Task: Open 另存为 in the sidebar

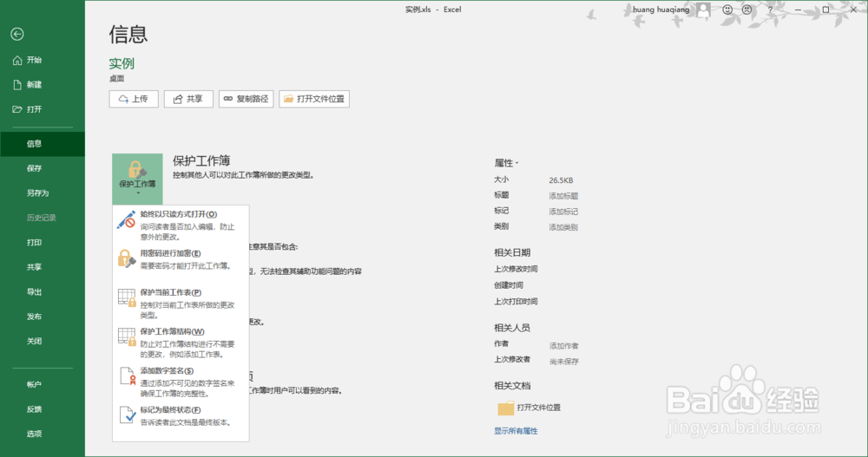Action: (43, 193)
